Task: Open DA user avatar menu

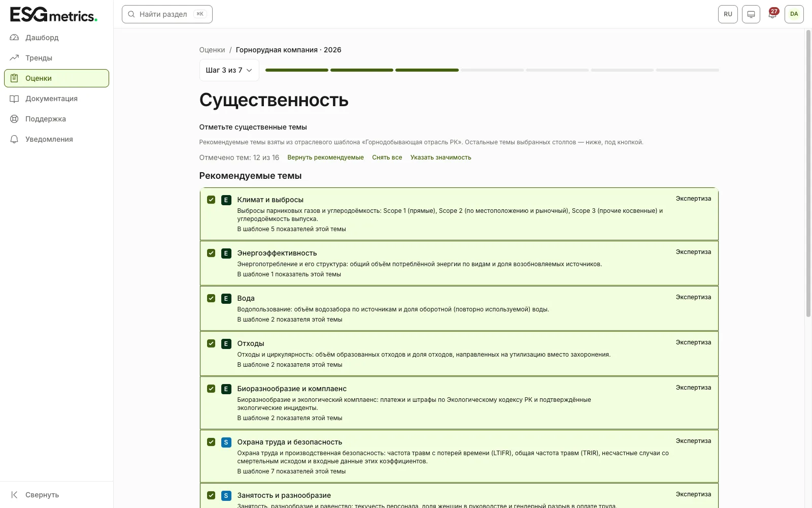Action: [x=794, y=14]
